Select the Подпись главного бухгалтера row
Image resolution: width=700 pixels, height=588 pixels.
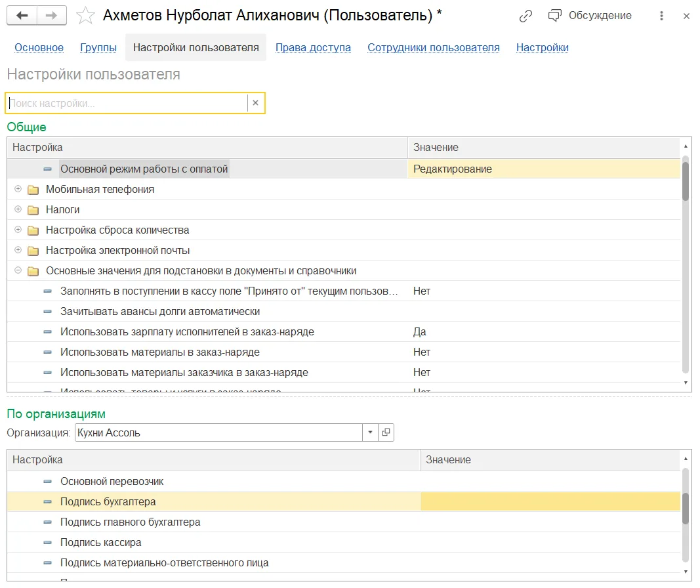[343, 522]
